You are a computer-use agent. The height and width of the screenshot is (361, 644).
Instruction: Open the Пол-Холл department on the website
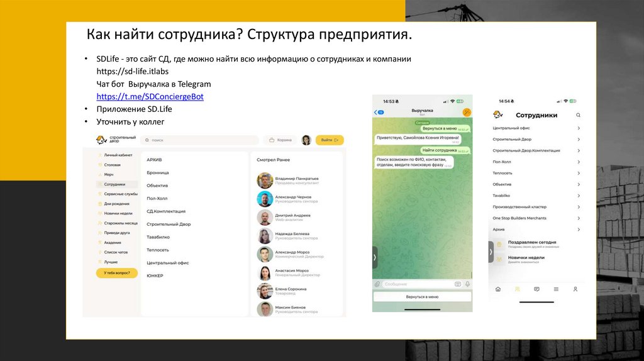pos(157,198)
